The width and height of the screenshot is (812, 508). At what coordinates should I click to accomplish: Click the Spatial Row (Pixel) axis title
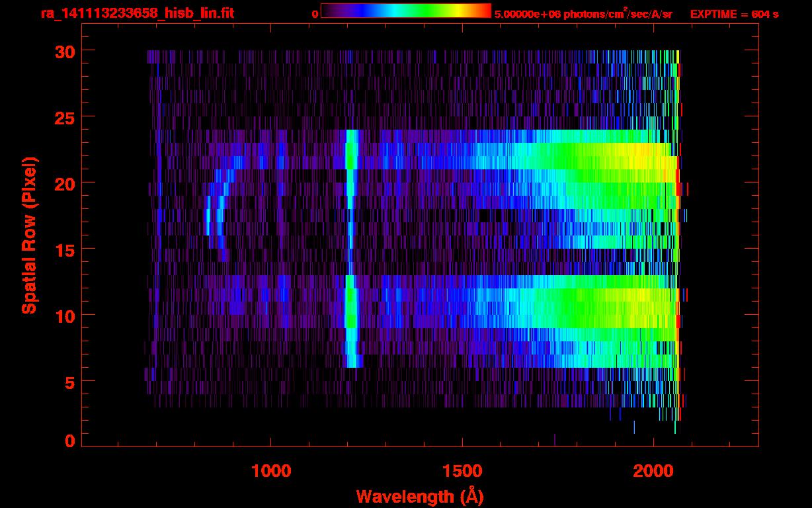tap(30, 235)
